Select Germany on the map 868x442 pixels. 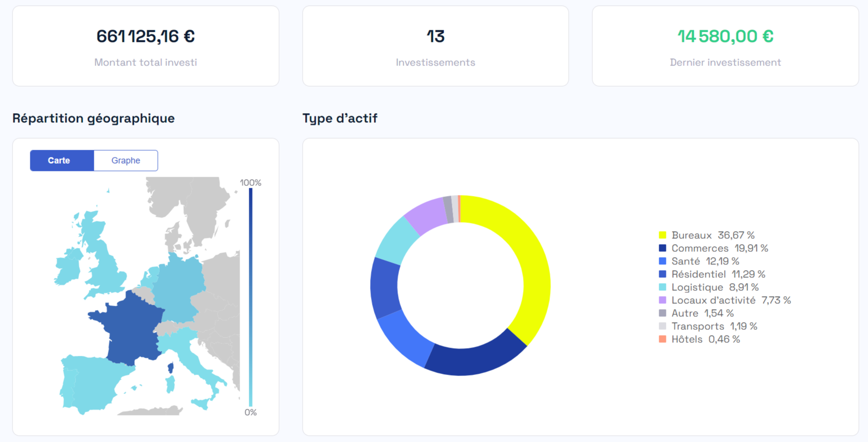pos(180,289)
